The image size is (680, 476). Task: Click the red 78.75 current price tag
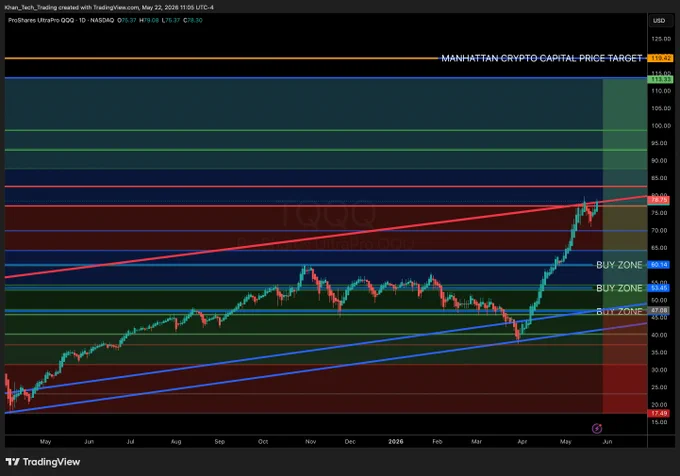pyautogui.click(x=659, y=200)
